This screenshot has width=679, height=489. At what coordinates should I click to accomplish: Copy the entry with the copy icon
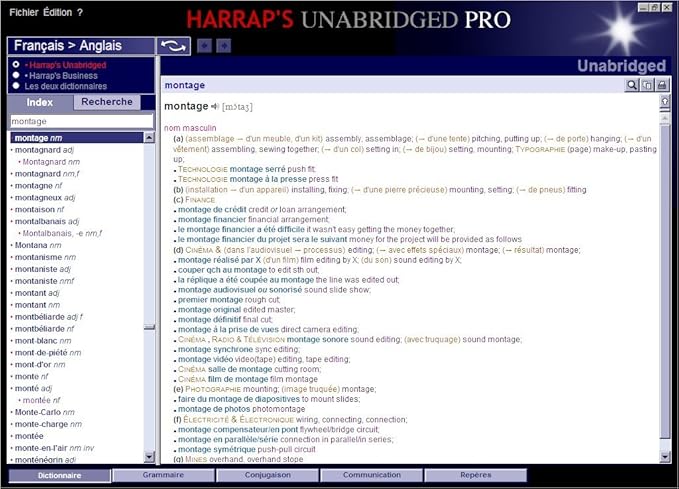(x=647, y=85)
